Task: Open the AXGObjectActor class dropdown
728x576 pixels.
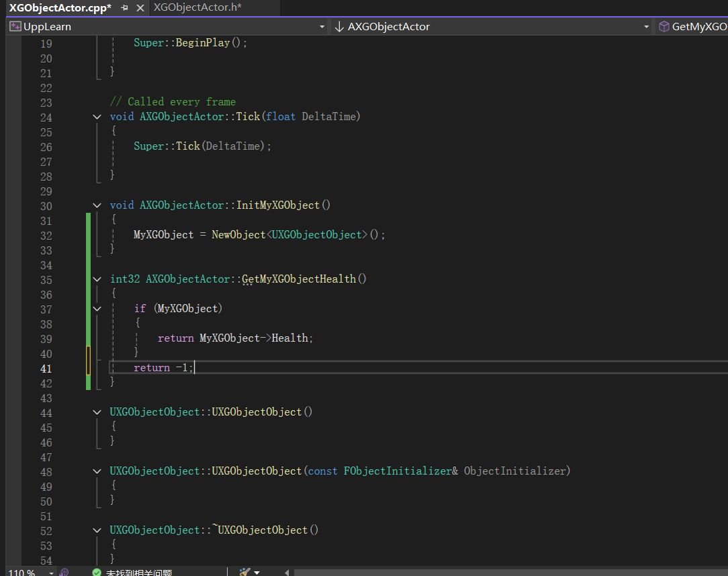Action: (646, 27)
